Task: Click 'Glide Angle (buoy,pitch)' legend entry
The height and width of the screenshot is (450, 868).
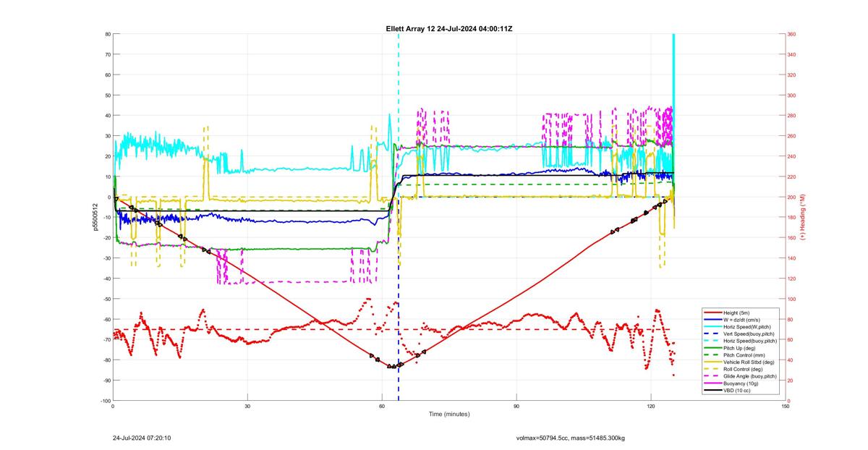Action: 750,375
